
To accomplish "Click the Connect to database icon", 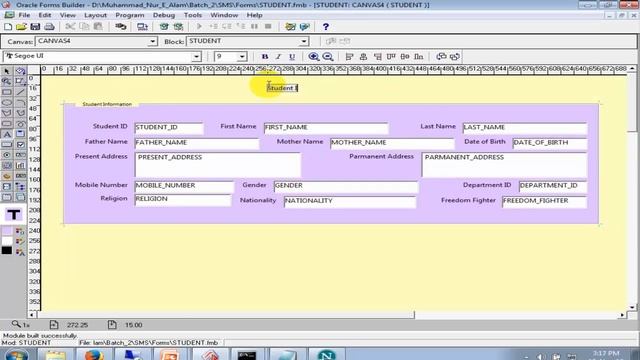I will click(x=120, y=27).
